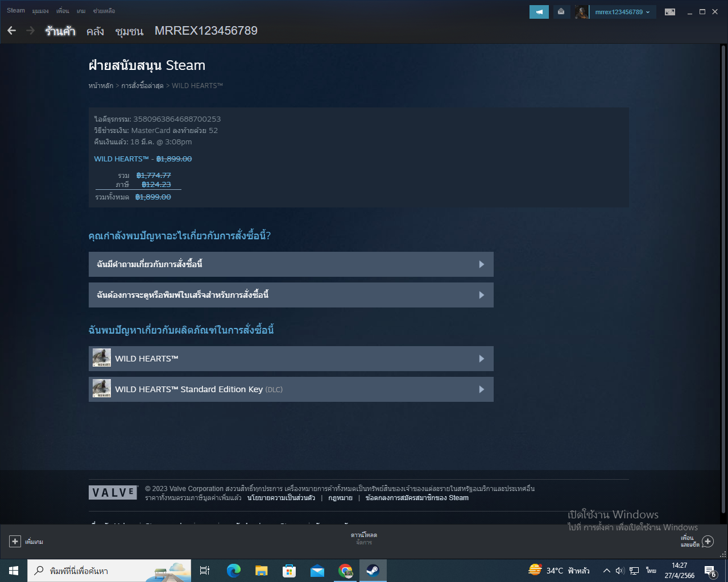Open the มุมมอง (View) menu
728x582 pixels.
tap(40, 11)
